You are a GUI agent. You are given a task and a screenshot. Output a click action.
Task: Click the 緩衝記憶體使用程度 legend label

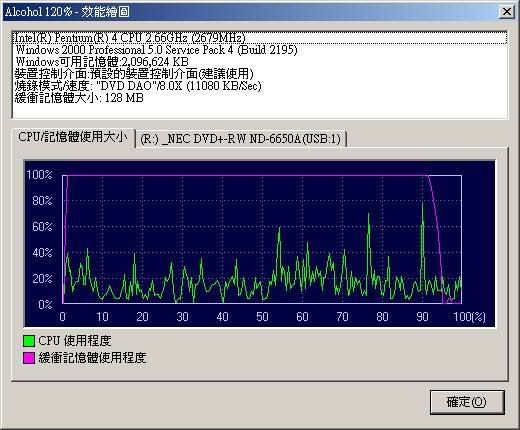click(92, 358)
